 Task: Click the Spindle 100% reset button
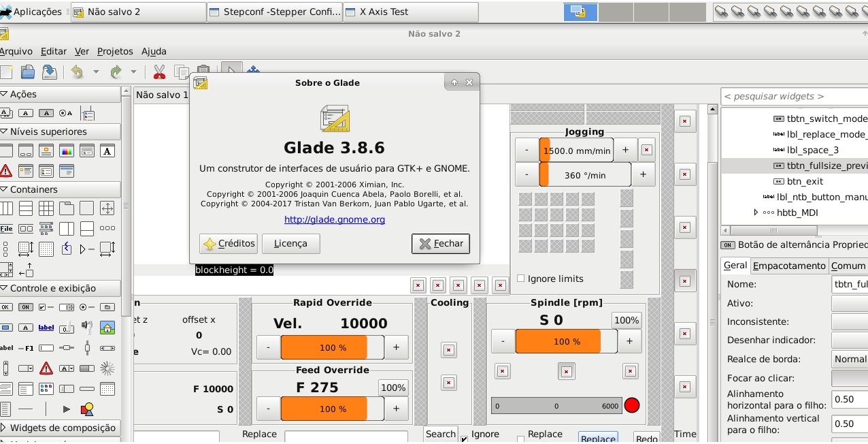[x=626, y=320]
